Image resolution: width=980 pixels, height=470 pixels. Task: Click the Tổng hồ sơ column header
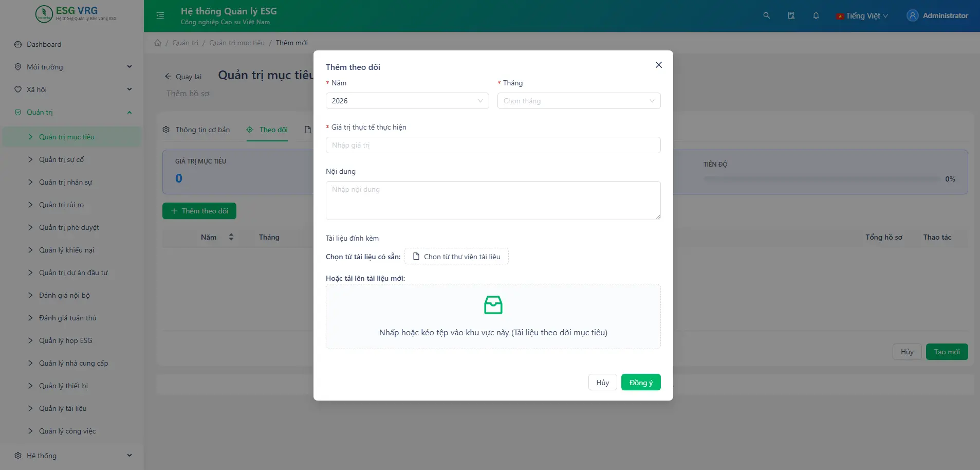tap(883, 237)
